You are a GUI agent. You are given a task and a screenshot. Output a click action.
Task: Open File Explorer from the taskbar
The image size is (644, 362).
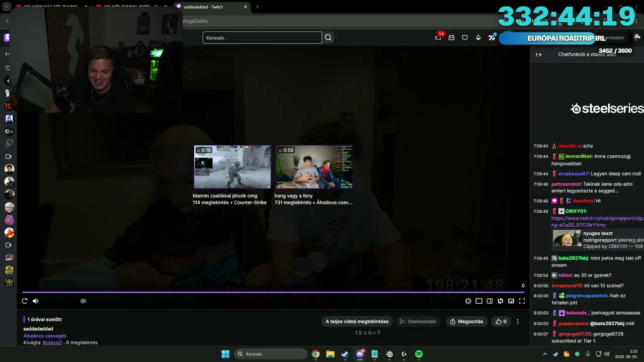click(x=330, y=354)
